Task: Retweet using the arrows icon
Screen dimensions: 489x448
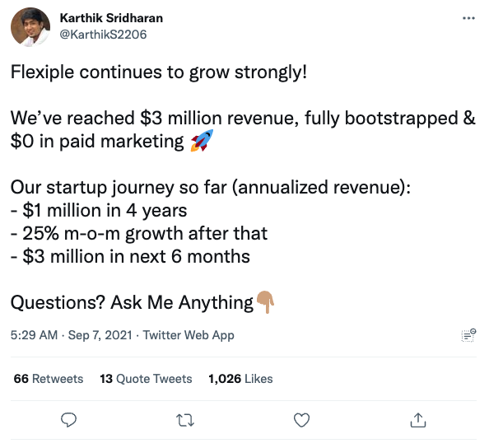Action: [185, 420]
